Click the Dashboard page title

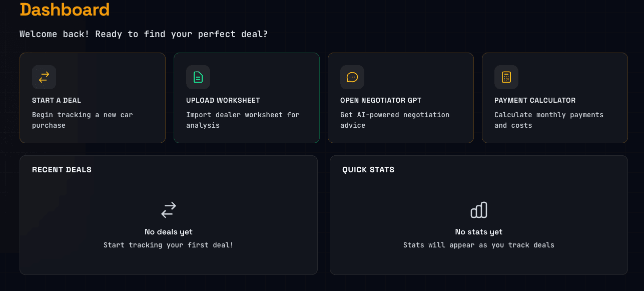[x=65, y=10]
